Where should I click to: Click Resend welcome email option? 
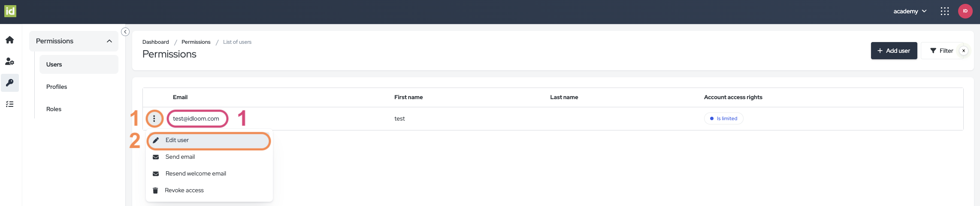coord(196,174)
